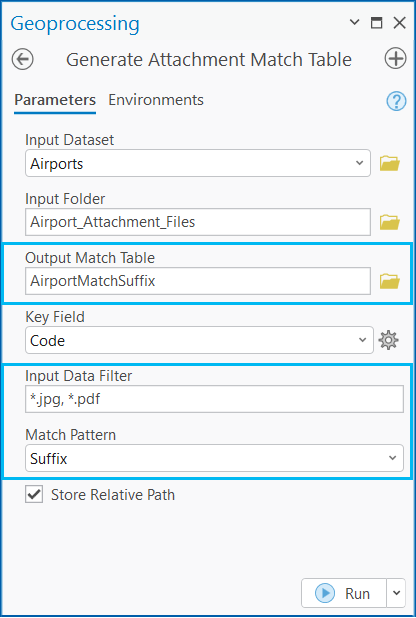
Task: Run the geoprocessing tool
Action: click(x=344, y=593)
